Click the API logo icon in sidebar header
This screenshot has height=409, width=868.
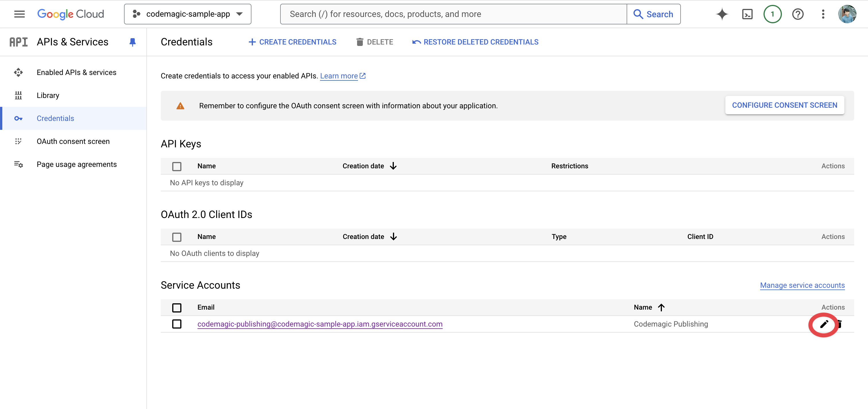pyautogui.click(x=19, y=42)
